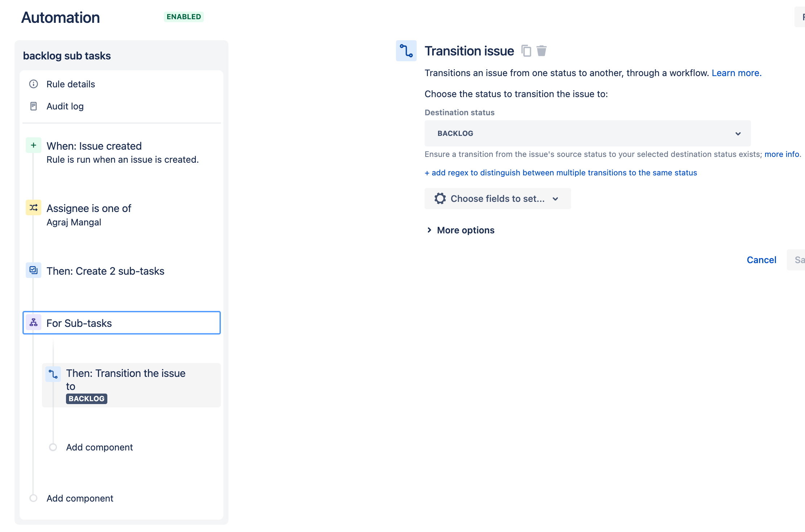Open the Audit log section

[65, 106]
